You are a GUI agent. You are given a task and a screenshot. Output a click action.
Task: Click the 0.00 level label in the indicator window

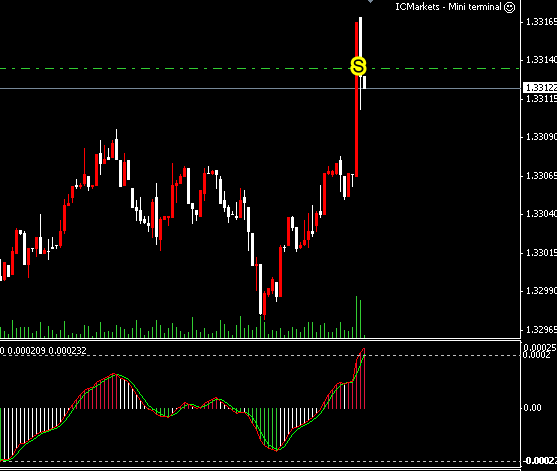pos(532,408)
